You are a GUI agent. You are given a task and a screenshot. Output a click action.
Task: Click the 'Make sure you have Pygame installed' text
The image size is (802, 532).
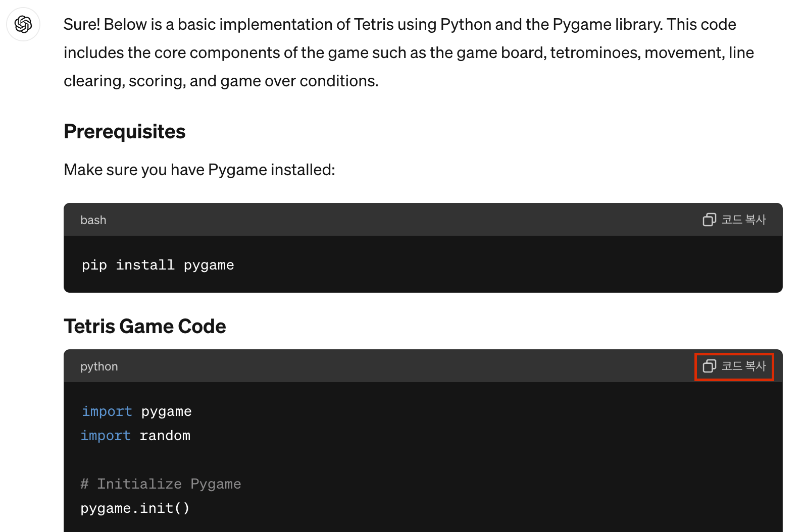tap(199, 170)
